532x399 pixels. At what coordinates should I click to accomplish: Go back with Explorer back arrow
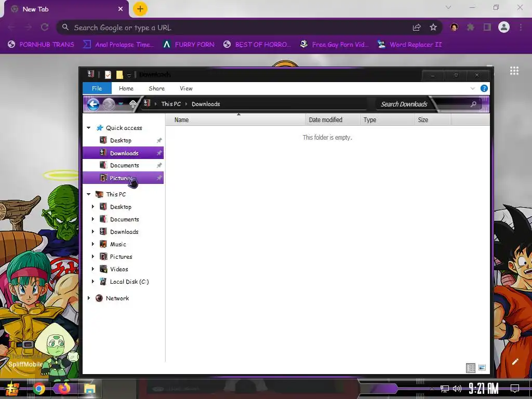pos(93,104)
